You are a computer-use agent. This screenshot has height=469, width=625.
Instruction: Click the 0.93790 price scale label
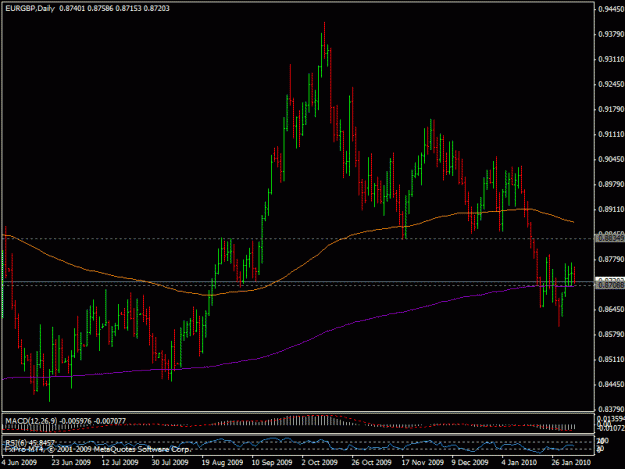(611, 34)
